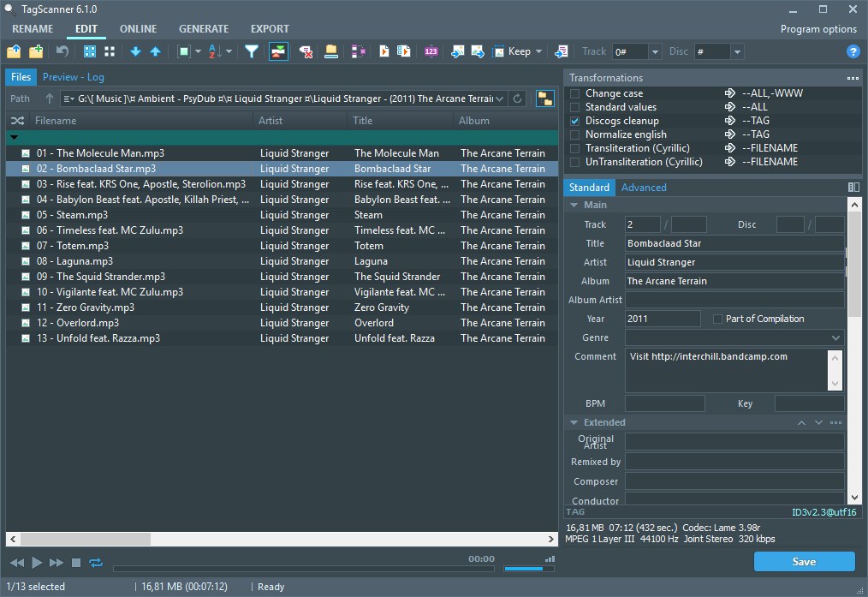The height and width of the screenshot is (597, 868).
Task: Uncheck the Discogs cleanup transformation
Action: coord(575,122)
